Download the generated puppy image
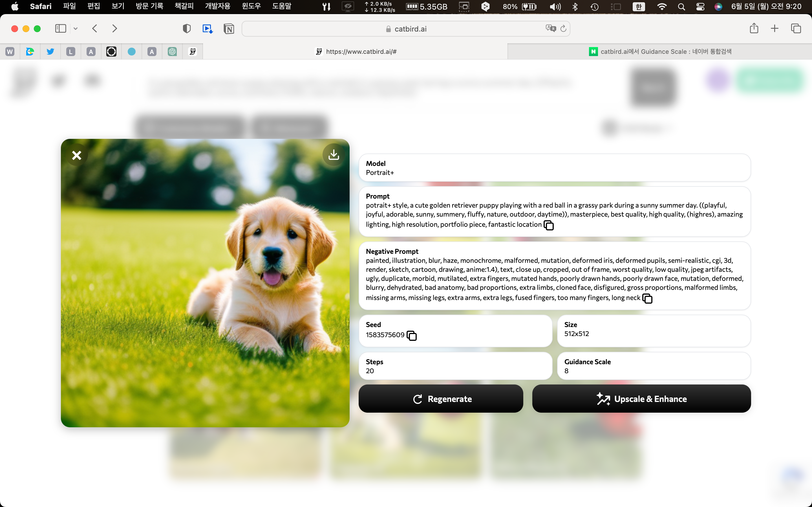 coord(333,155)
